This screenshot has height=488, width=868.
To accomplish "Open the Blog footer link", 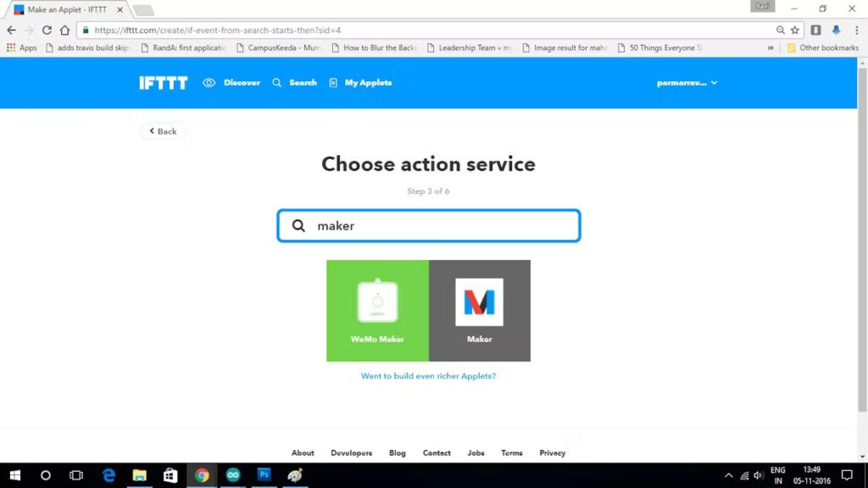I will 398,452.
